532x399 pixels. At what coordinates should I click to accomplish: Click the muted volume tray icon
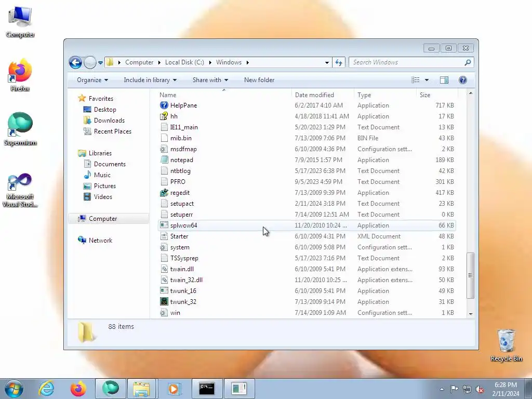pyautogui.click(x=480, y=390)
